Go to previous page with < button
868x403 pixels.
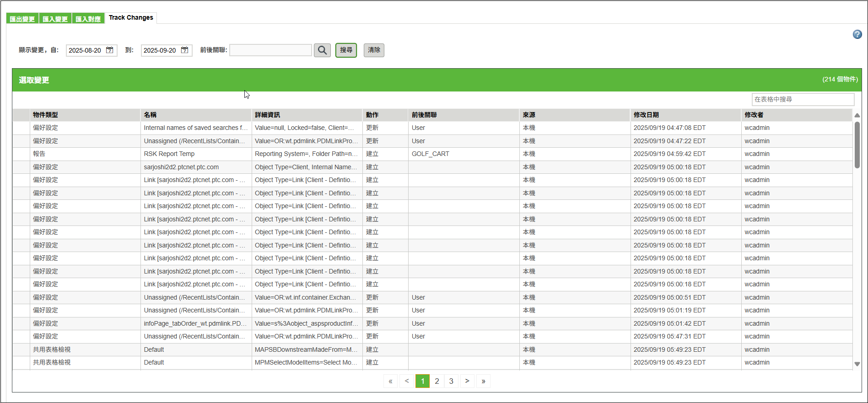[407, 381]
